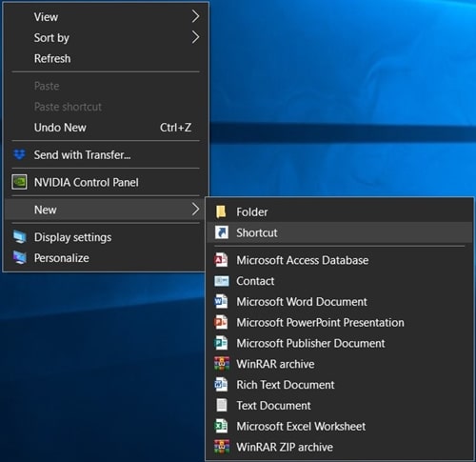
Task: Click the Microsoft Access Database icon
Action: [x=221, y=260]
